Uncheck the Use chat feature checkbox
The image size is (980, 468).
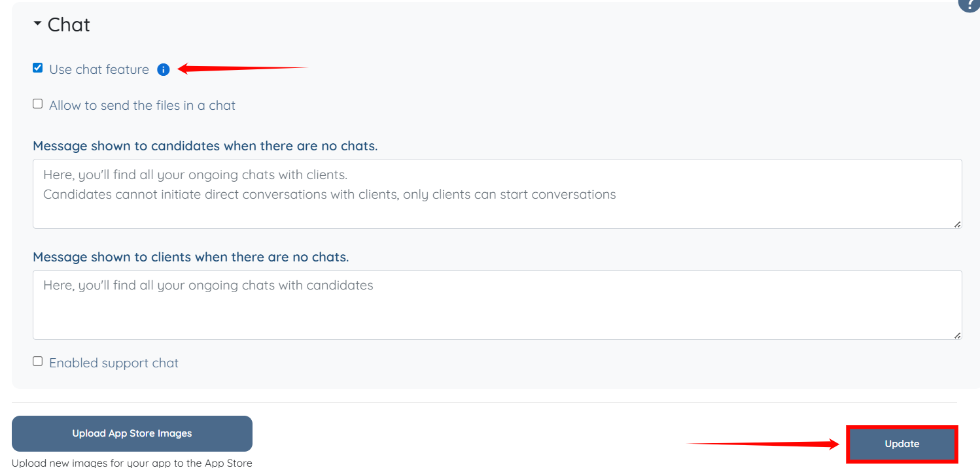click(38, 68)
